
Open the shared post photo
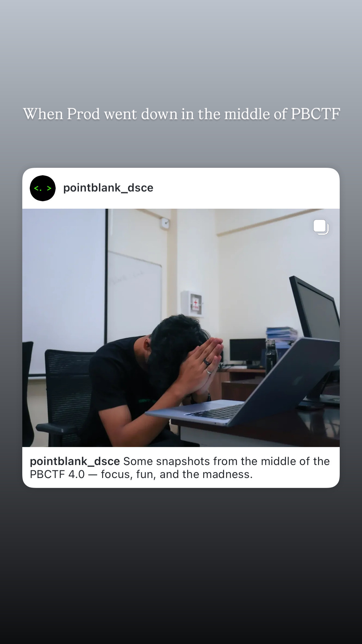tap(181, 328)
